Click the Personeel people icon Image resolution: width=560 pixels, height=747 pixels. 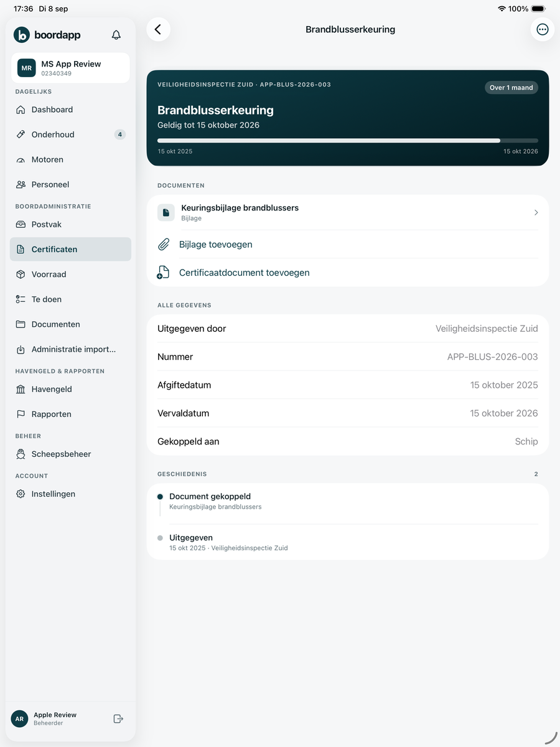pos(21,184)
